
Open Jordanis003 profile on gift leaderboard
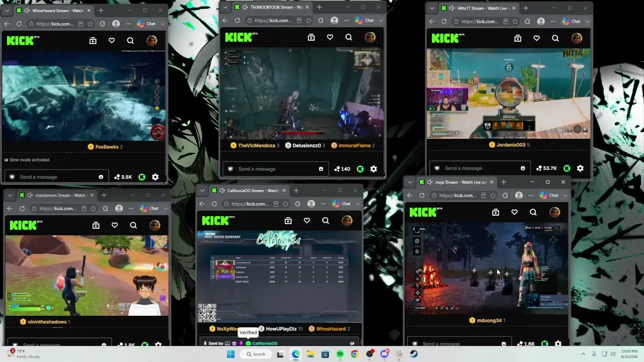coord(511,145)
